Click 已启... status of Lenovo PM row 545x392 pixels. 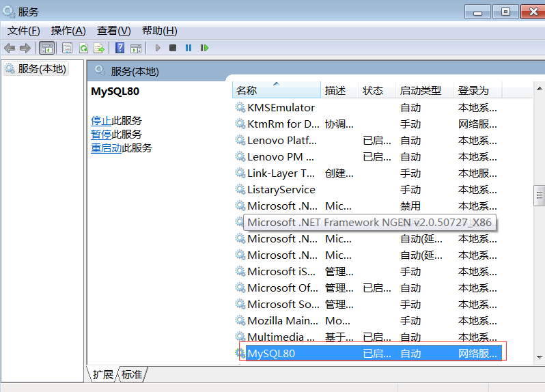point(377,156)
